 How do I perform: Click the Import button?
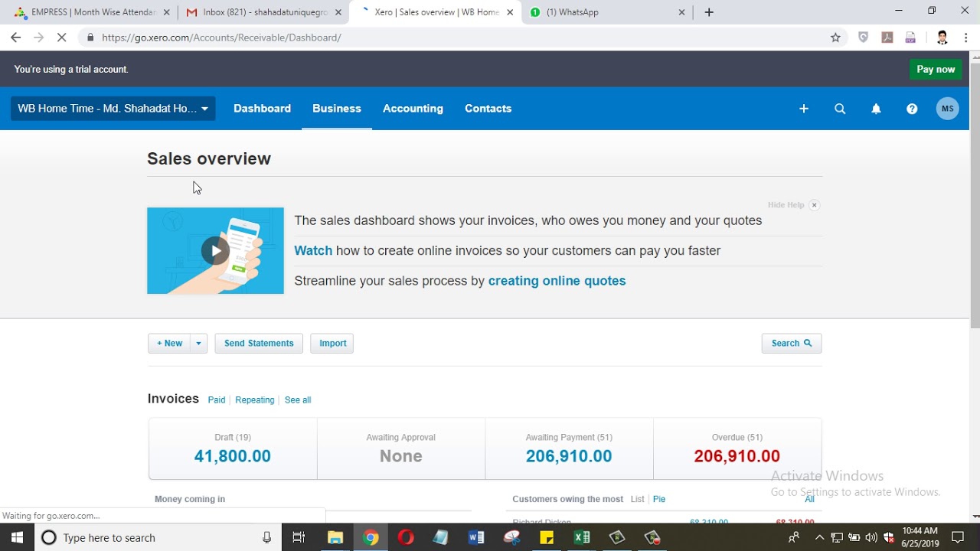pyautogui.click(x=332, y=344)
